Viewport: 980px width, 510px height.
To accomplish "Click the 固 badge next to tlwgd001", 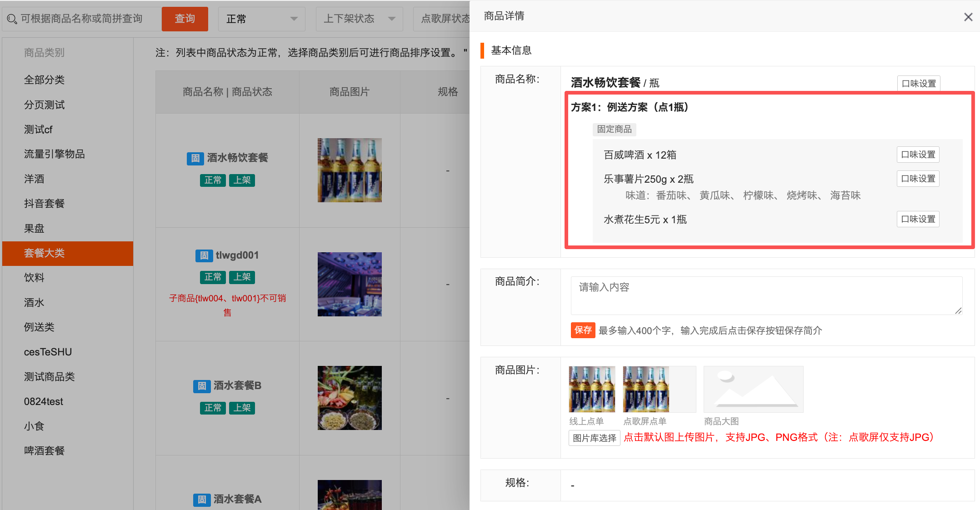I will (204, 255).
